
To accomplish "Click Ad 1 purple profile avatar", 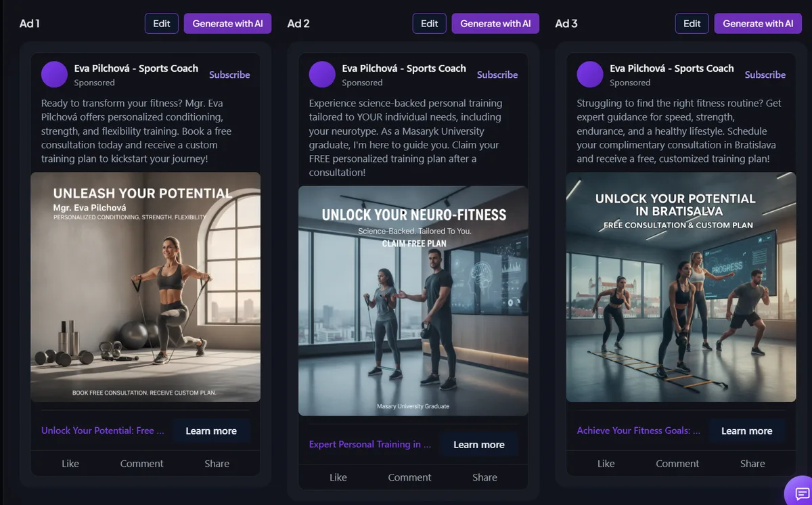I will click(54, 74).
